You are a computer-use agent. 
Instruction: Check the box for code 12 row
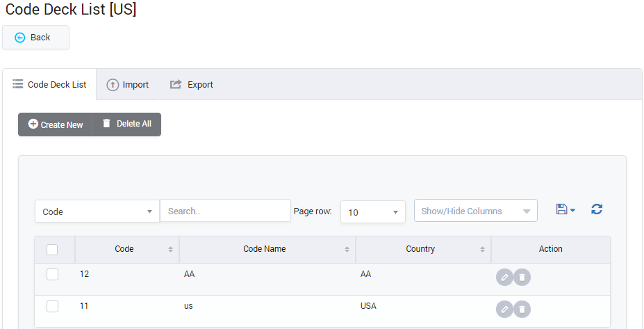[x=52, y=275]
